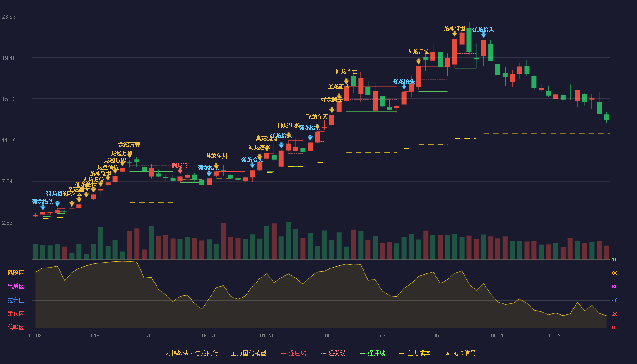Screen dimensions: 637x364
Task: Click the 23.63 price axis label
Action: pyautogui.click(x=9, y=17)
